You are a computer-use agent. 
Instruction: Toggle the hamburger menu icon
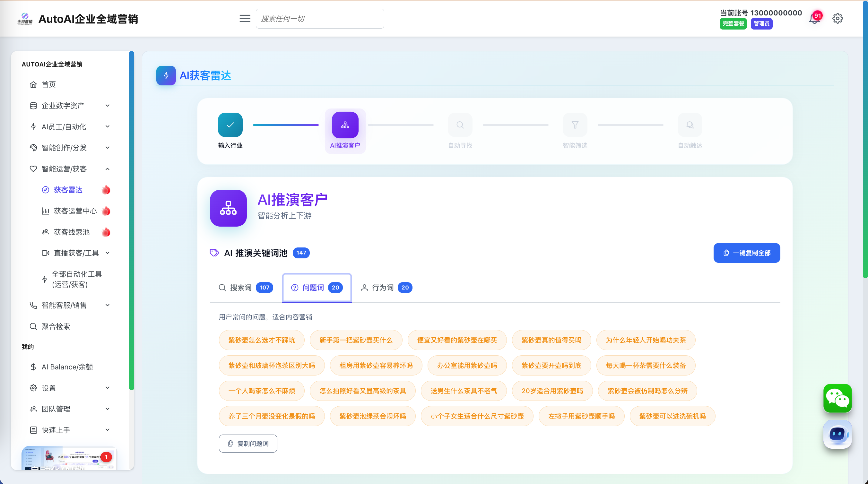[245, 19]
